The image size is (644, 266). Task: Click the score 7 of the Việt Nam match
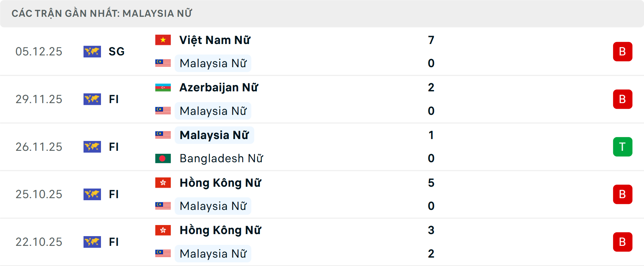point(431,39)
